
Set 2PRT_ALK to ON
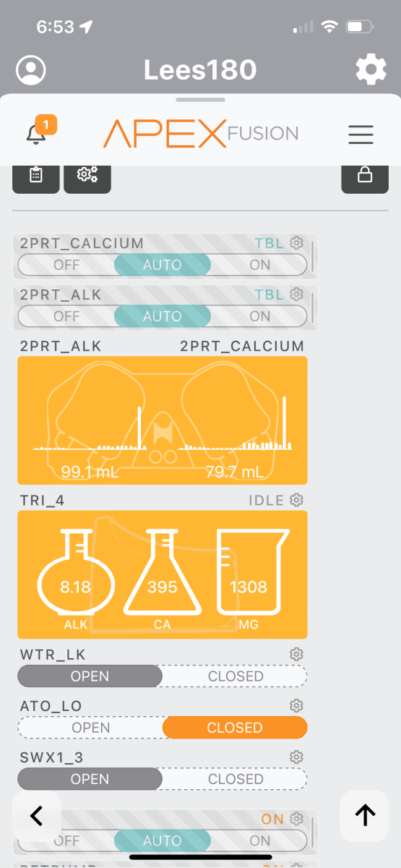point(259,316)
